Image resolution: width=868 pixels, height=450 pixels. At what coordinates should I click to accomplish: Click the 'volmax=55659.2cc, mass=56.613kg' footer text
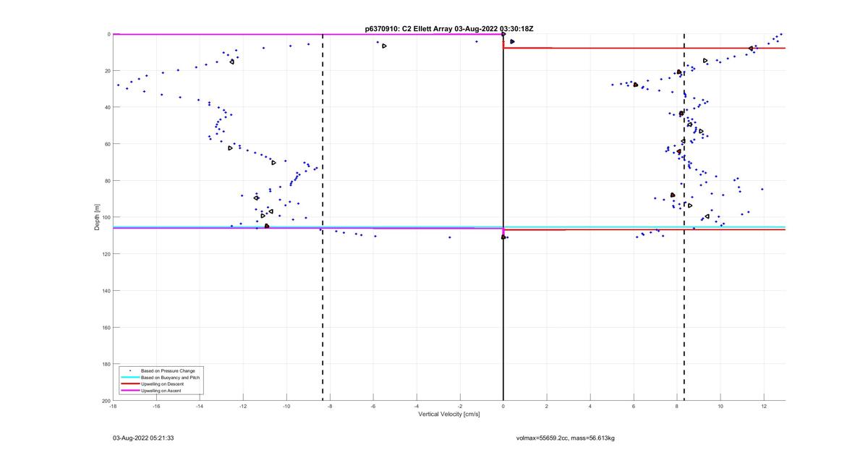point(566,438)
